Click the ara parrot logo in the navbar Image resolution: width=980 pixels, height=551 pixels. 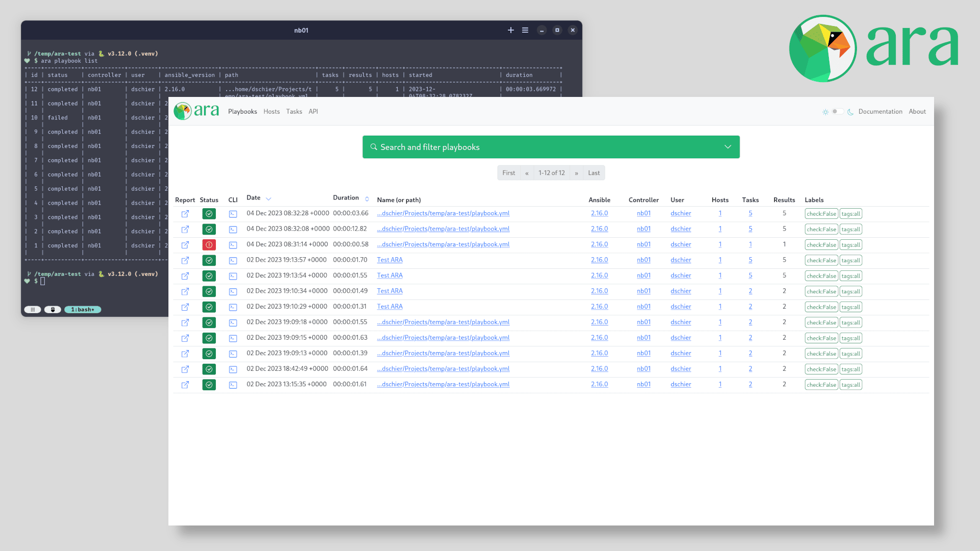tap(182, 111)
